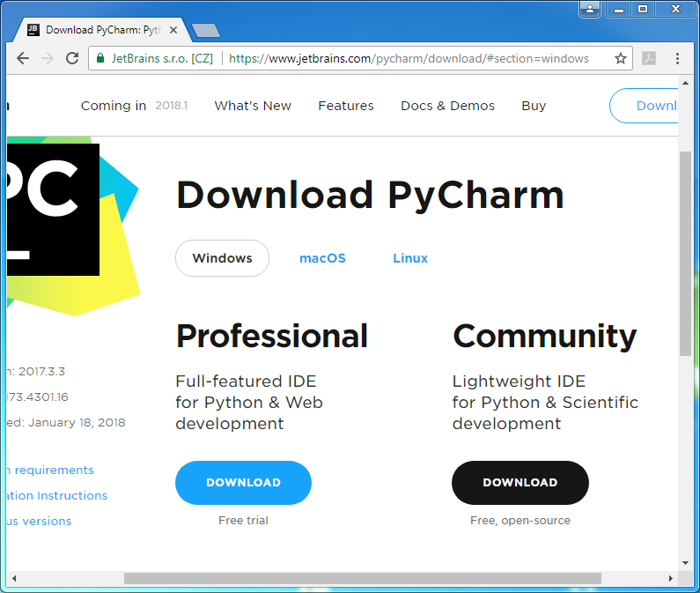Image resolution: width=700 pixels, height=593 pixels.
Task: Click the build 173.4301.16 text
Action: pyautogui.click(x=38, y=397)
